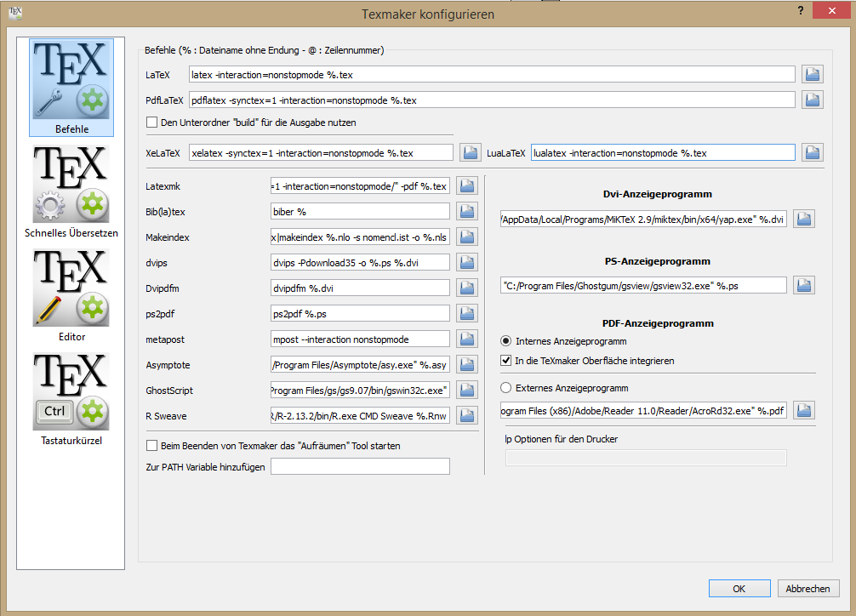Browse for the PS-Anzeigeprogramm viewer
Screen dimensions: 856x616
click(x=803, y=285)
